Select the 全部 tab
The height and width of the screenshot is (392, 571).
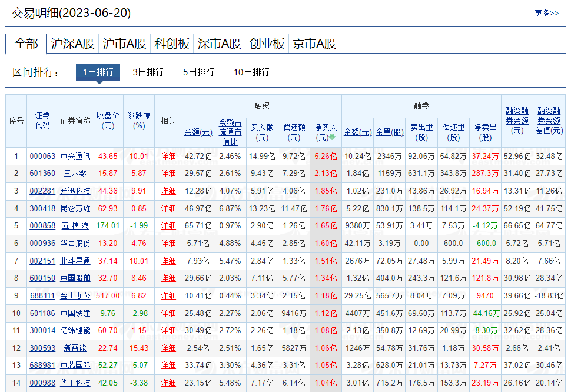(26, 44)
